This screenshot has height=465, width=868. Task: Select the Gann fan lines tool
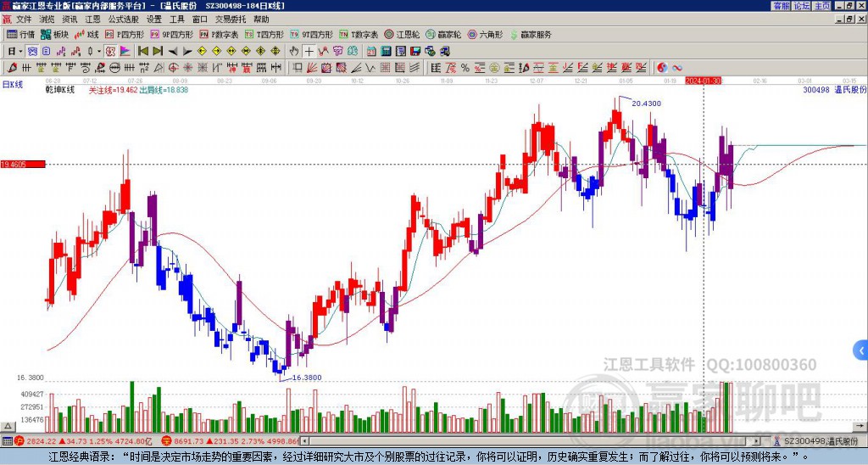click(312, 68)
